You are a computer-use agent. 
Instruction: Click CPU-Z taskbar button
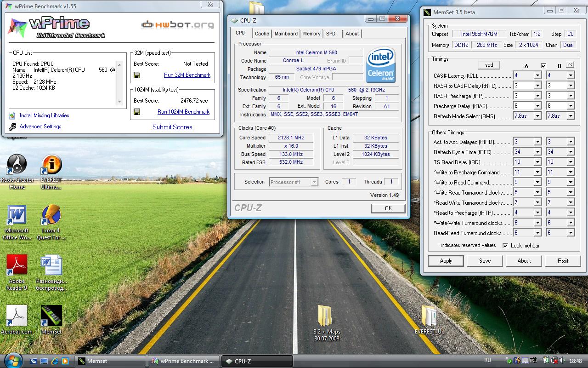[x=257, y=361]
